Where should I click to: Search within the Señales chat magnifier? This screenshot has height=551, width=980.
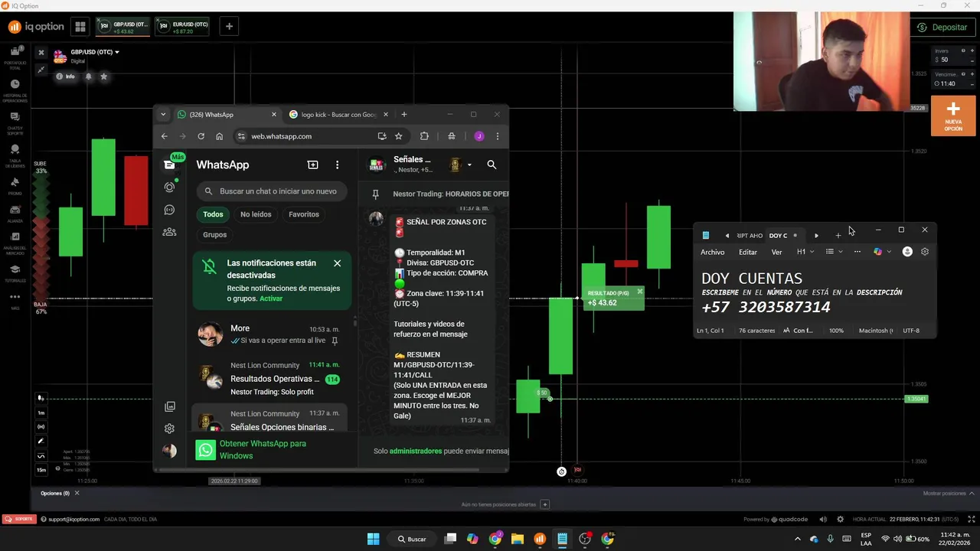(x=492, y=165)
